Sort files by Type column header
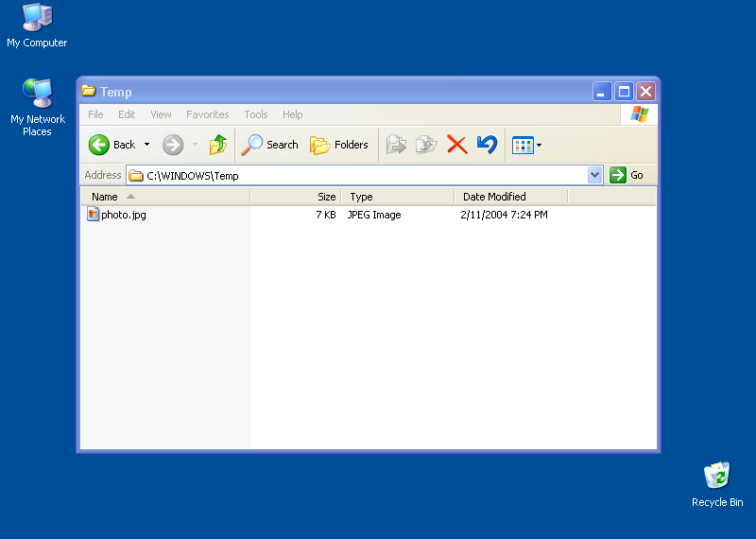756x539 pixels. coord(398,197)
